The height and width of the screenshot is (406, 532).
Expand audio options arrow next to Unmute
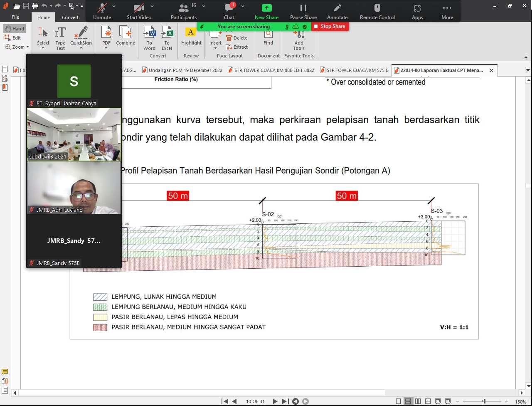click(114, 7)
